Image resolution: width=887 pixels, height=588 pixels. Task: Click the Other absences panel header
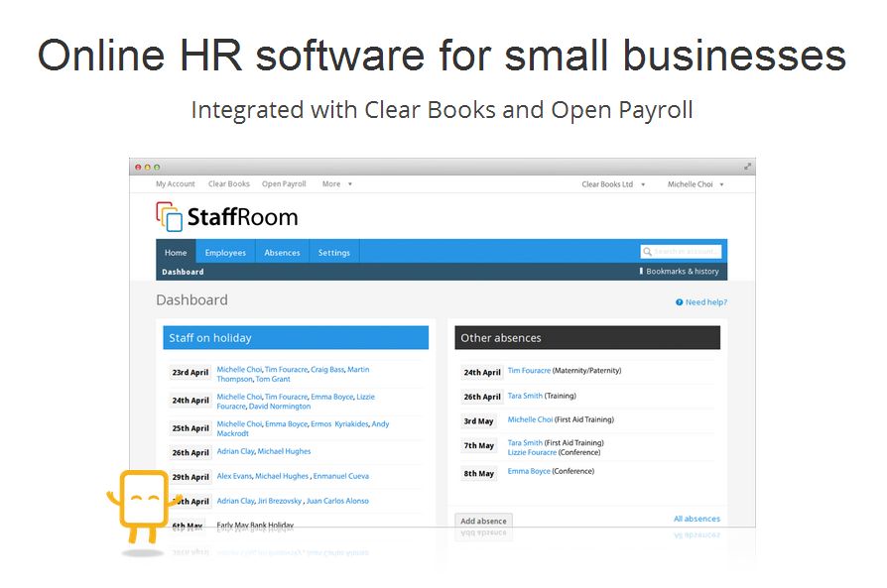pyautogui.click(x=587, y=337)
